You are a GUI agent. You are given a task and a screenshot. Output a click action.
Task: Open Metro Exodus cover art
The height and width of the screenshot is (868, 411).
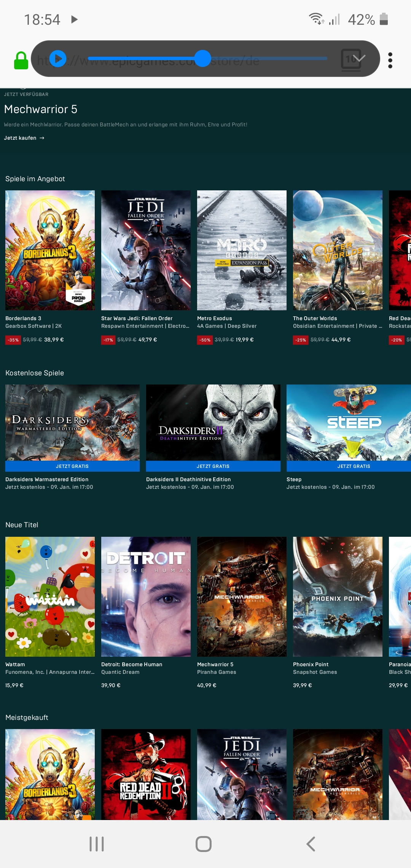(242, 250)
